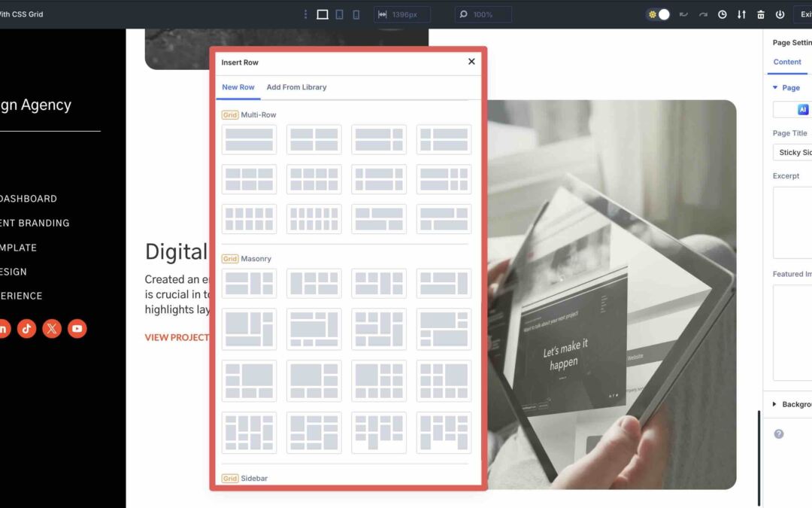Screen dimensions: 812x508
Task: Open the AI assistant icon in Page Settings
Action: [804, 109]
